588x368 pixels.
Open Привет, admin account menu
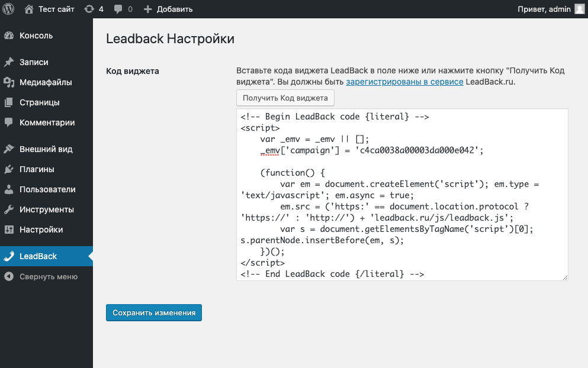coord(544,9)
